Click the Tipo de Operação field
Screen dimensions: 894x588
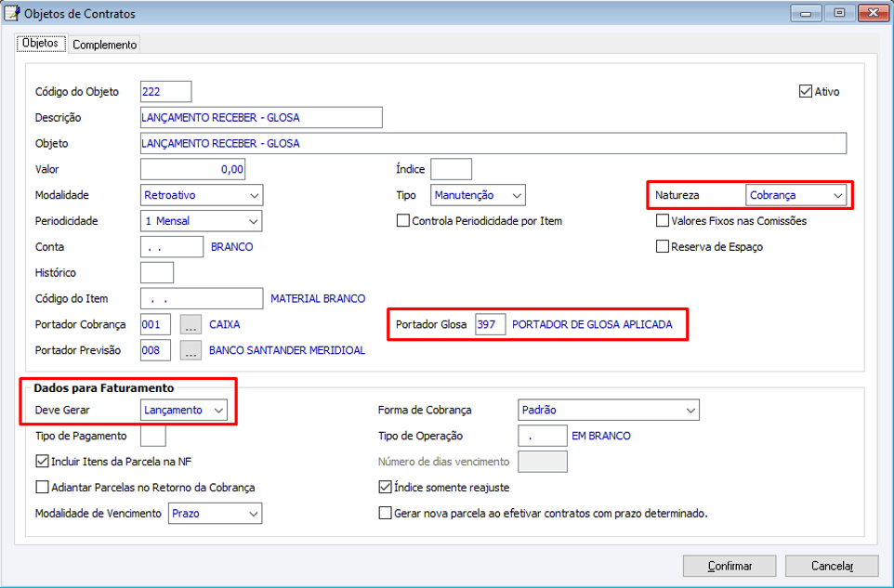[x=542, y=436]
